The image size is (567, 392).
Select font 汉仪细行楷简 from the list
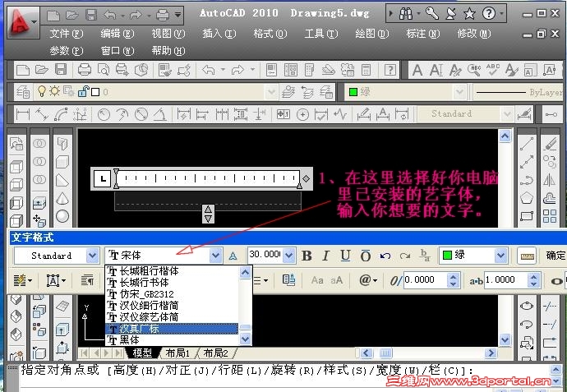[x=172, y=306]
